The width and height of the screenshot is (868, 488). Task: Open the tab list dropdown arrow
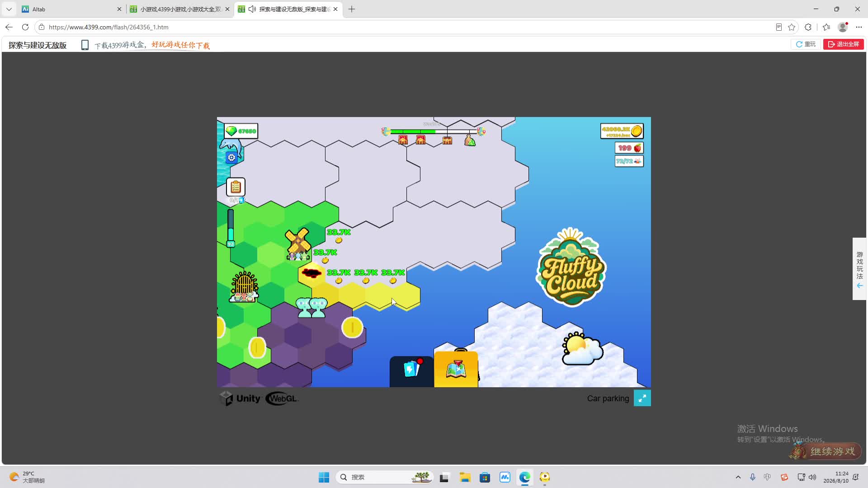(9, 9)
